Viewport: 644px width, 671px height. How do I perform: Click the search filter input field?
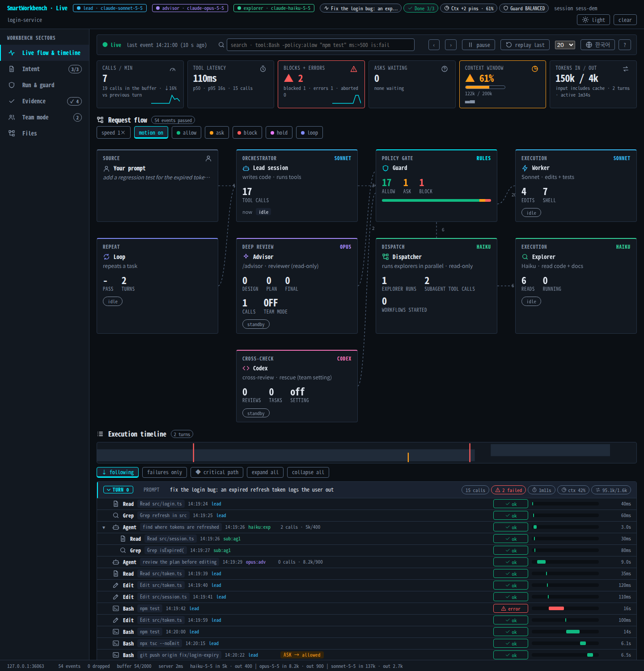(321, 45)
